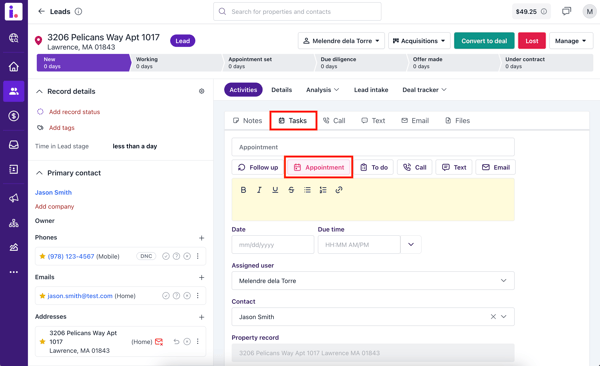The width and height of the screenshot is (600, 366).
Task: Expand the Analysis tab menu
Action: tap(323, 90)
